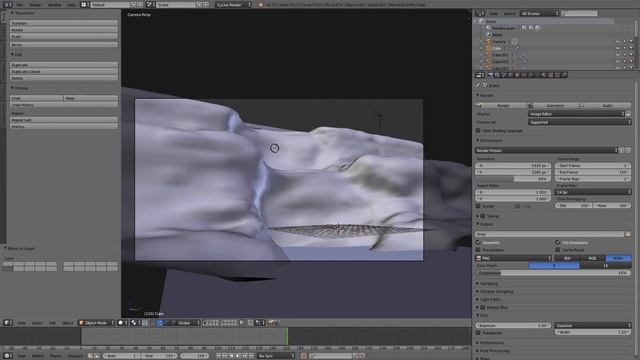Jump to the last frame in timeline
The width and height of the screenshot is (640, 360).
[x=251, y=356]
